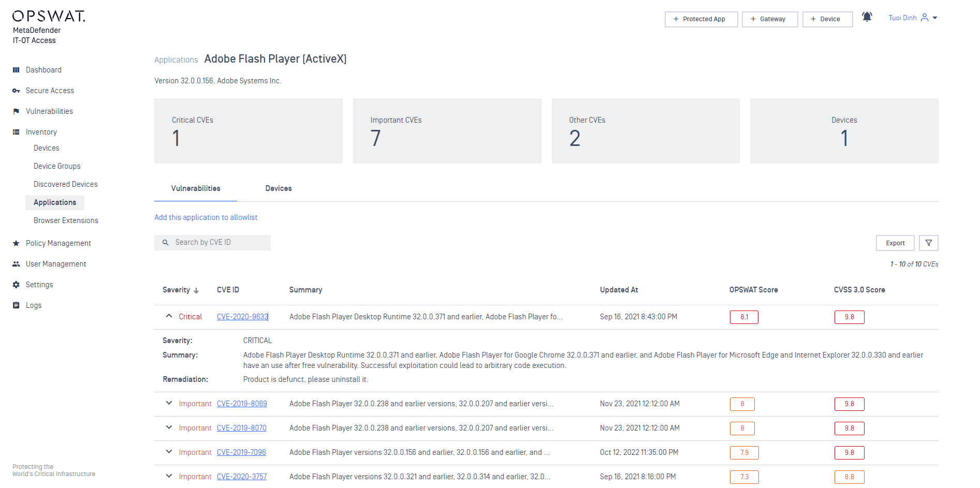Click the Search by CVE ID field
This screenshot has height=488, width=980.
pos(212,243)
